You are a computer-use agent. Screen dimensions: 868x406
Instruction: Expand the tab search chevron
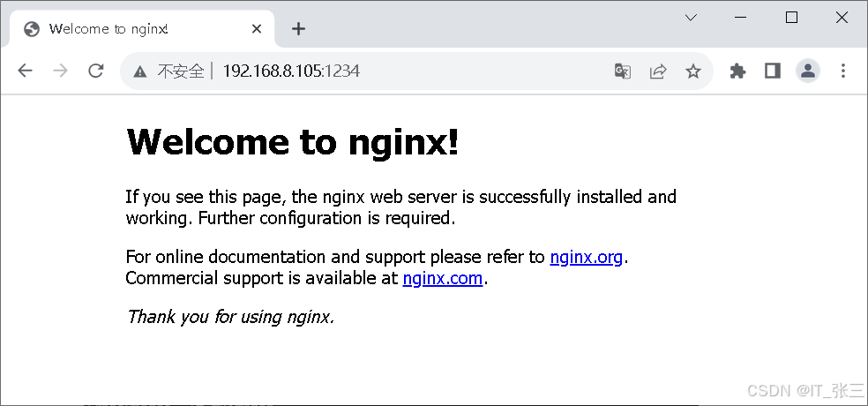(691, 18)
